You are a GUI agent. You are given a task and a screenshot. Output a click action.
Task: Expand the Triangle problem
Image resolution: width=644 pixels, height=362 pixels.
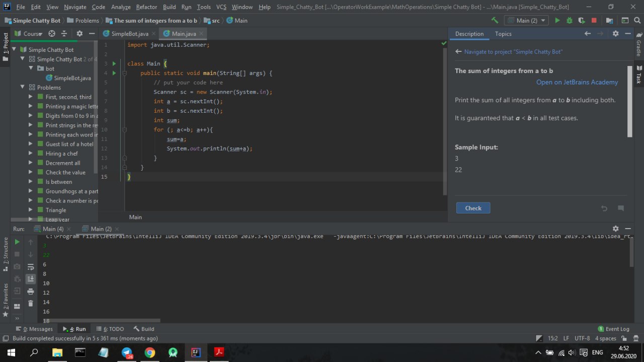(x=31, y=210)
